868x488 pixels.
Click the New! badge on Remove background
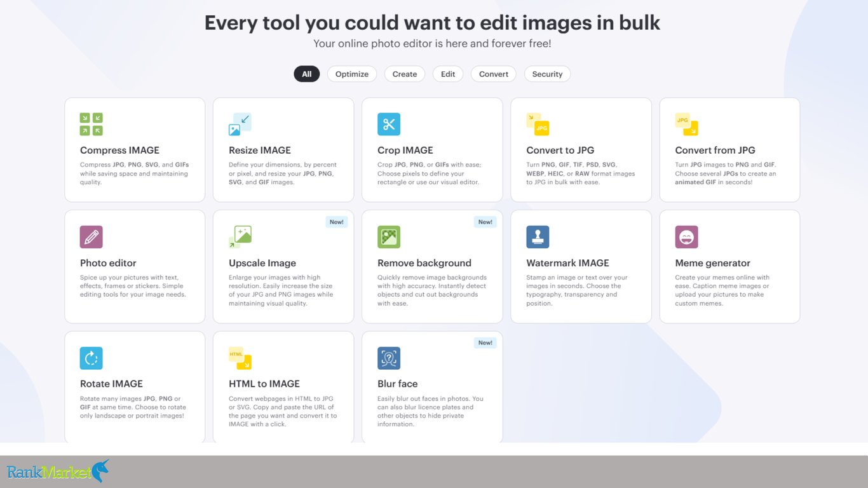click(x=485, y=222)
